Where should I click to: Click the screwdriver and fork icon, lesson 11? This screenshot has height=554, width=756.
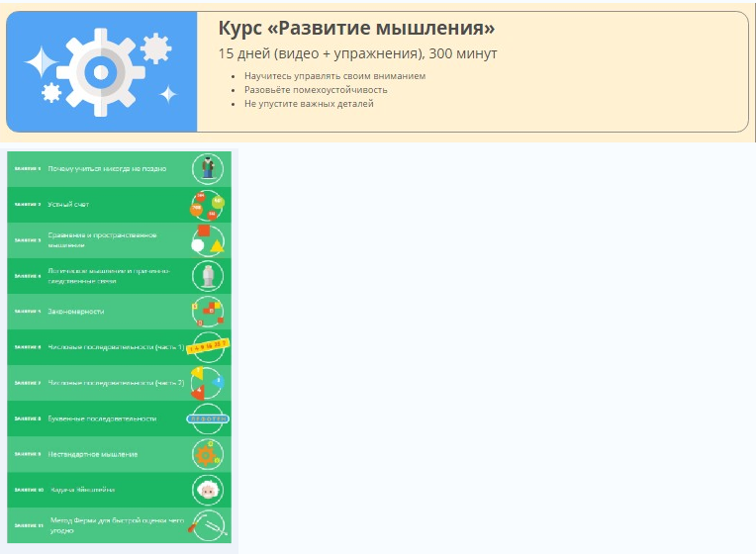207,525
